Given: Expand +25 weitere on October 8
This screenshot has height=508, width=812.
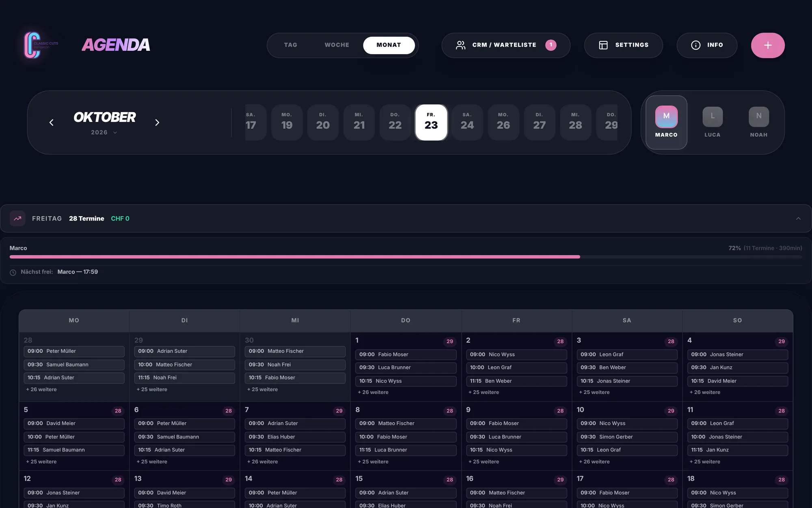Looking at the screenshot, I should 373,462.
